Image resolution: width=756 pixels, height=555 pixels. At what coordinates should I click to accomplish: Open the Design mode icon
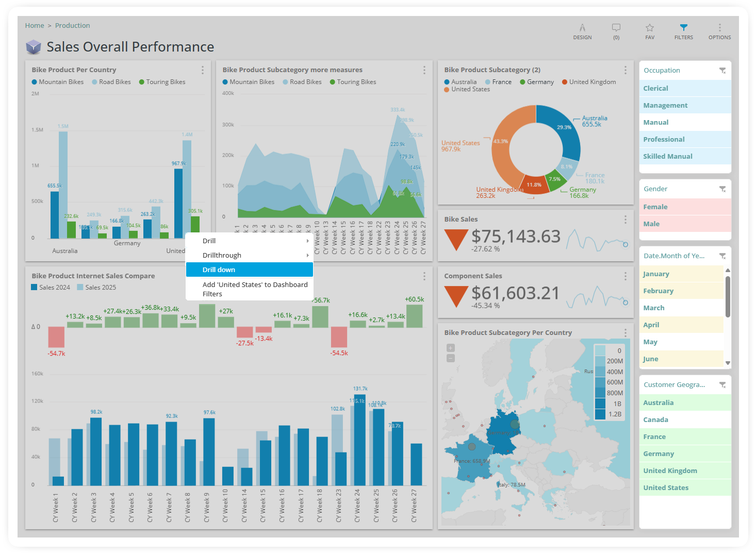[x=582, y=28]
